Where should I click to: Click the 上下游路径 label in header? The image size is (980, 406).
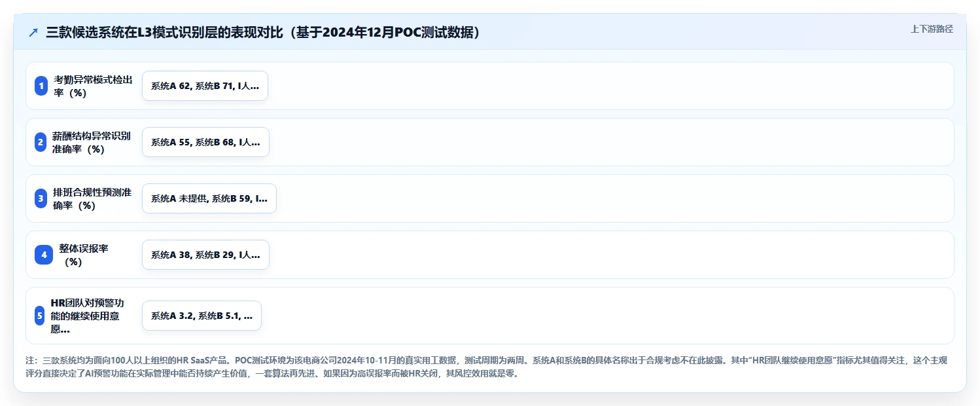[x=932, y=29]
